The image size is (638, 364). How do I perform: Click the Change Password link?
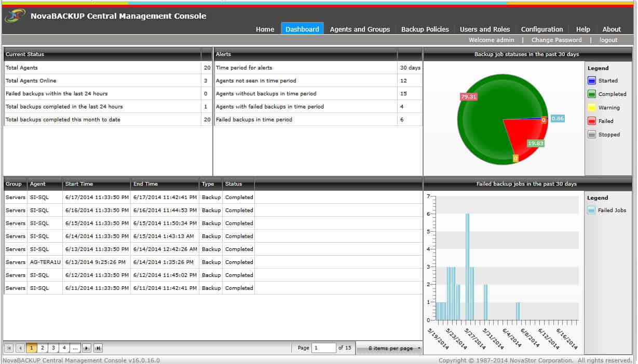(556, 40)
